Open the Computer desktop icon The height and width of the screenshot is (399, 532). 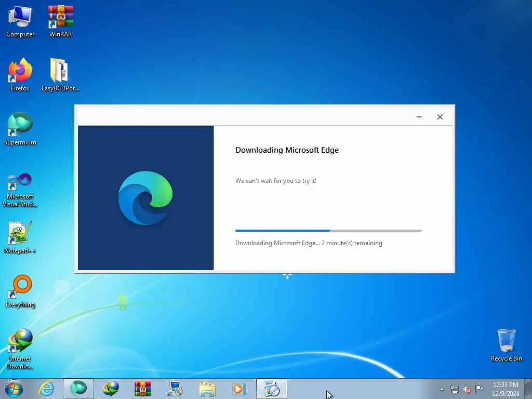click(x=20, y=22)
